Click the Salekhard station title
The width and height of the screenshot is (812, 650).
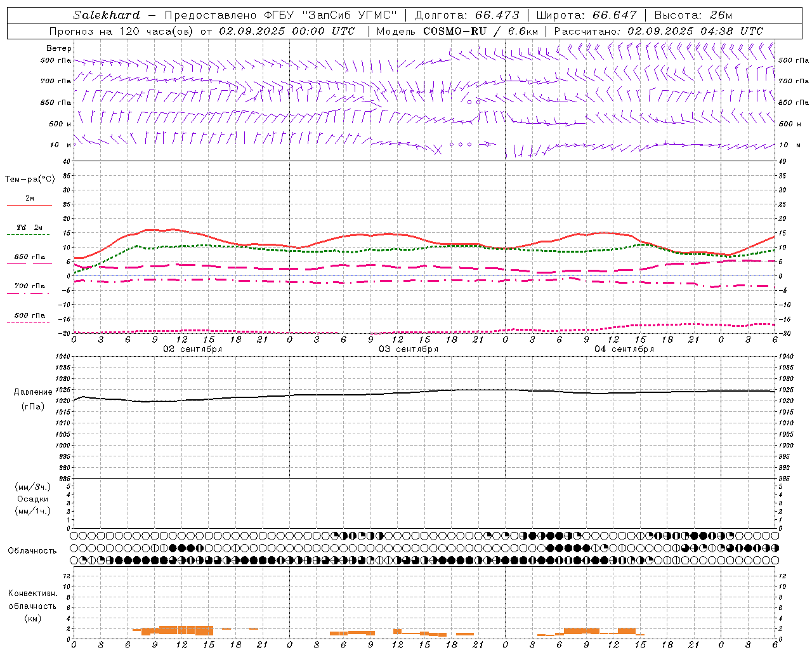click(106, 15)
